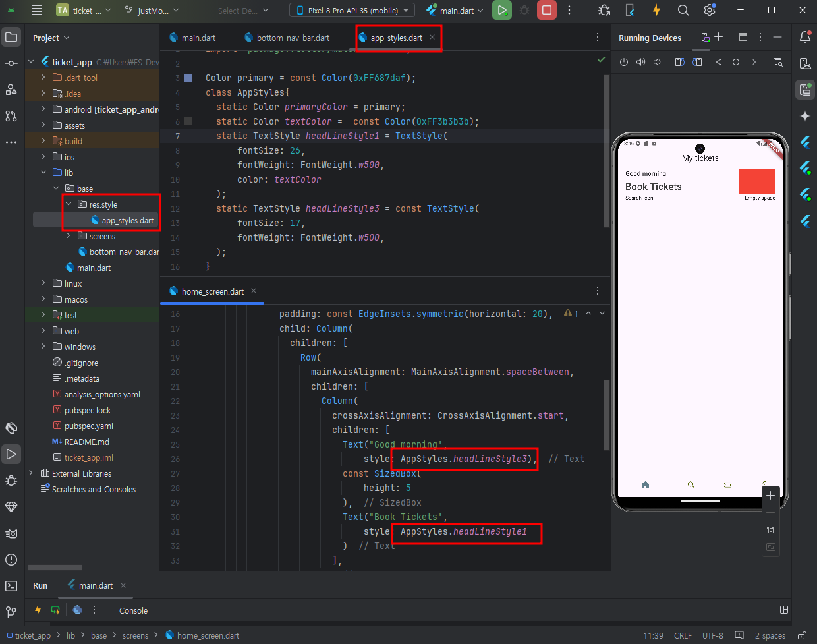The image size is (817, 644).
Task: Switch to main.dart editor tab
Action: point(192,38)
